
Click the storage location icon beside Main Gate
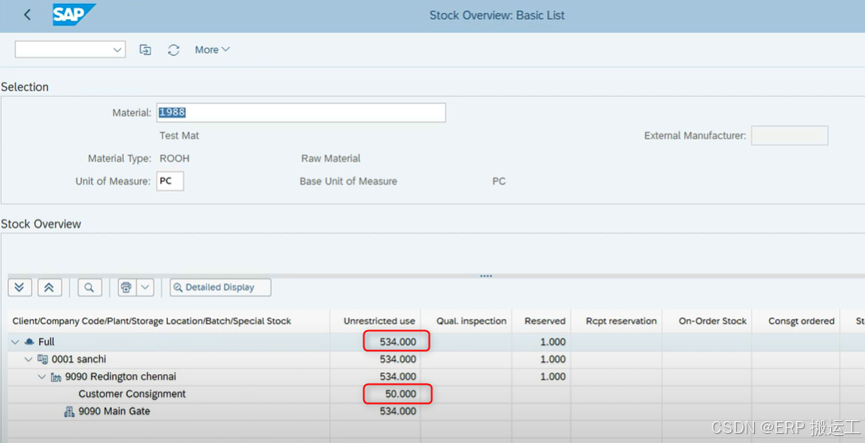69,412
